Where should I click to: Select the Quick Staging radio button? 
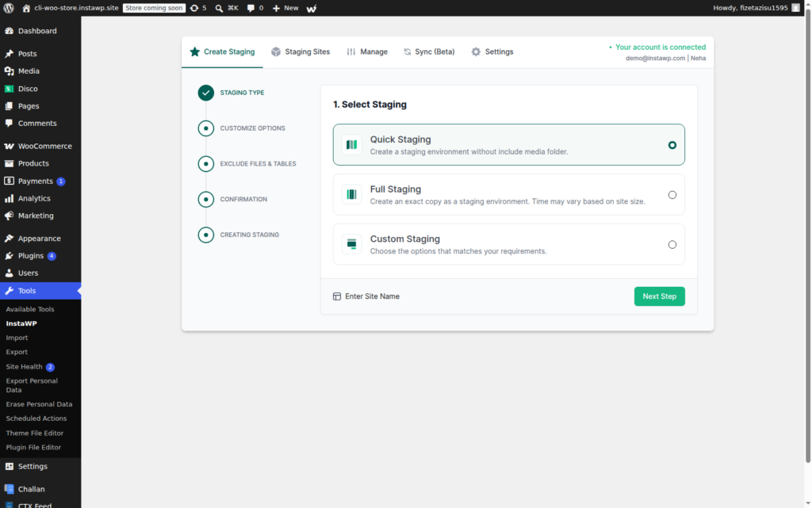point(672,145)
